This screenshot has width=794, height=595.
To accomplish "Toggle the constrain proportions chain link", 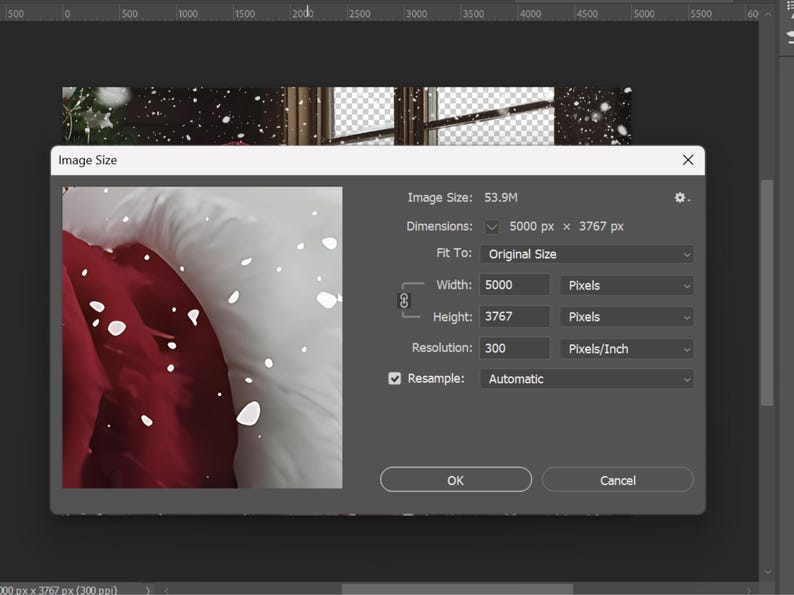I will click(404, 301).
